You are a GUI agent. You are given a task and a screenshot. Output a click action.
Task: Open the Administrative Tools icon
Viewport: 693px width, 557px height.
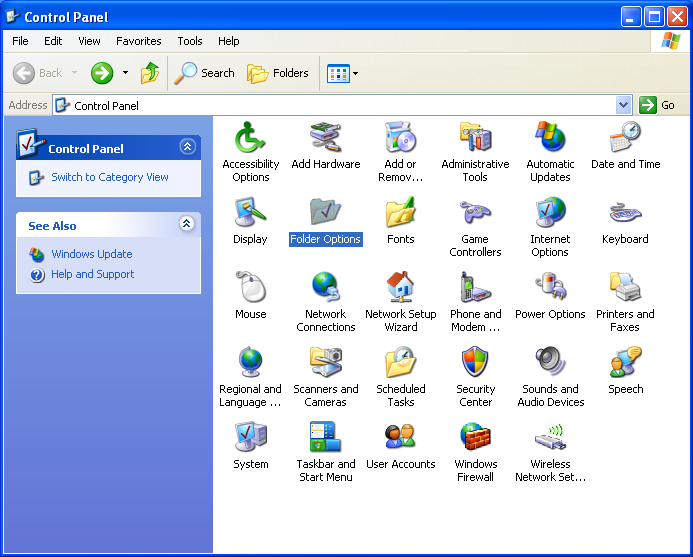[x=475, y=137]
